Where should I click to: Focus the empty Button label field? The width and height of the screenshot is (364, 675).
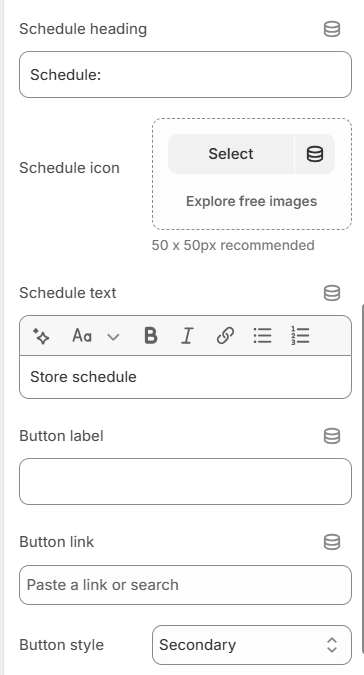click(x=185, y=481)
